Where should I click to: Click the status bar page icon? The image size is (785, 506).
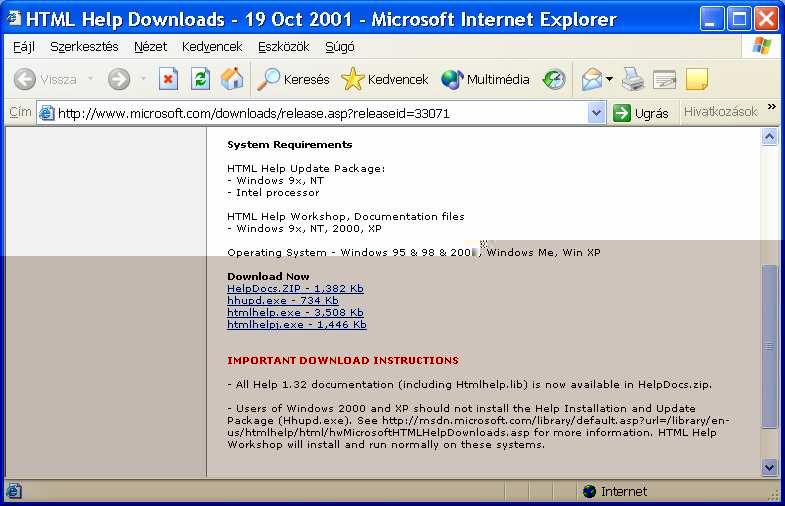pyautogui.click(x=14, y=491)
